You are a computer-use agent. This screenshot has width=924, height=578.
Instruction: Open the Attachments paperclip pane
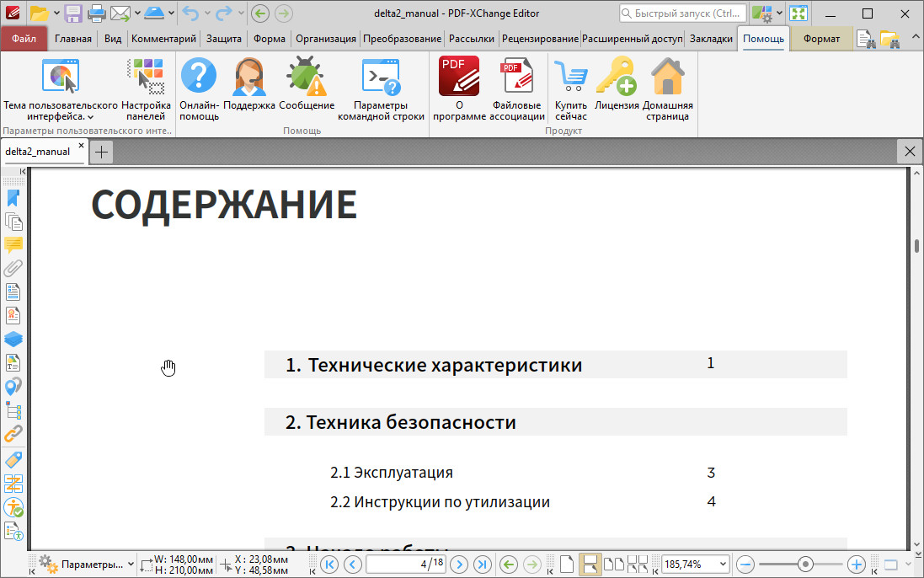click(x=13, y=268)
